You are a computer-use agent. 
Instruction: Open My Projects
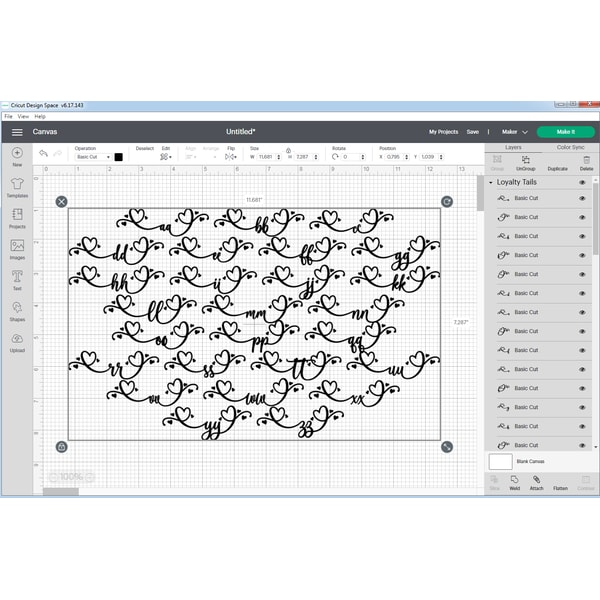[443, 132]
